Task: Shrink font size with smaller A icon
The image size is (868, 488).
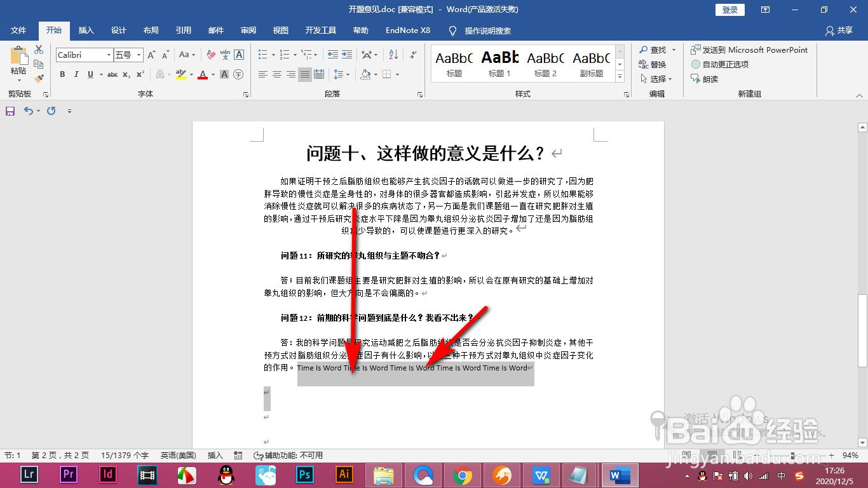Action: [x=165, y=55]
